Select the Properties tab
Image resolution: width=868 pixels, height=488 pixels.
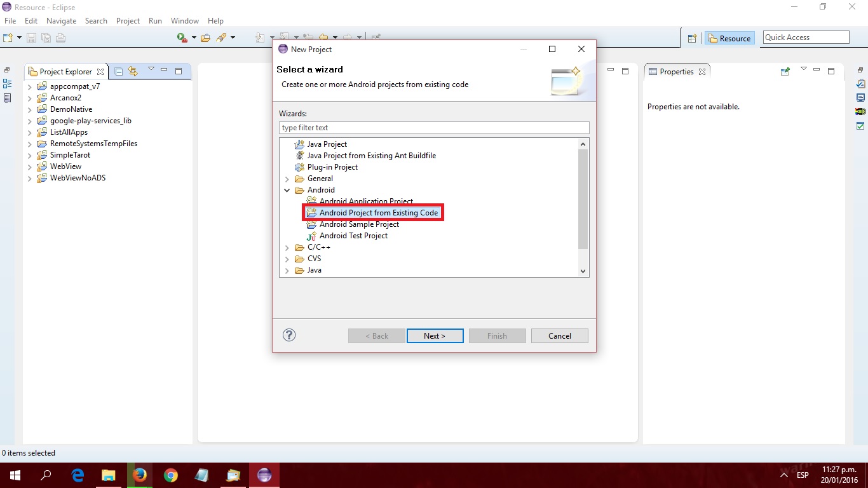tap(676, 72)
